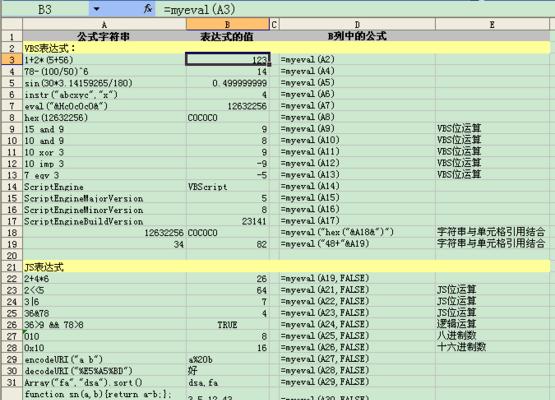Screen dimensions: 555x400
Task: Click 十六进制数 note in row 28
Action: pyautogui.click(x=462, y=347)
